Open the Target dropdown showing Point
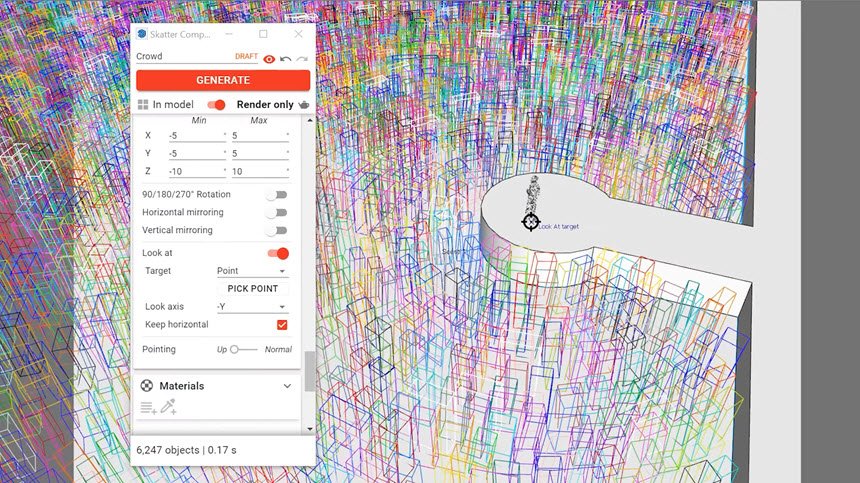860x483 pixels. tap(252, 271)
